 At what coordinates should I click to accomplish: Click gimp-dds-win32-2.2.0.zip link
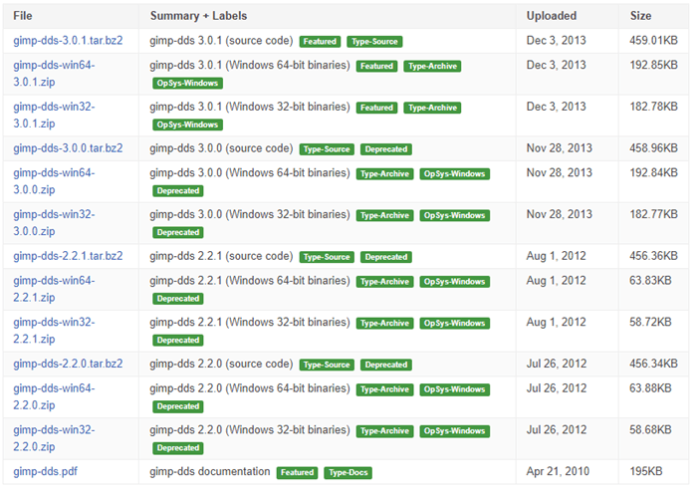54,438
